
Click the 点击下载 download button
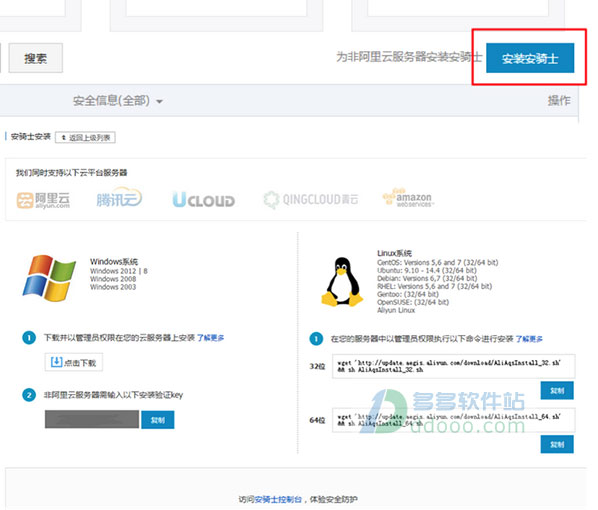[x=74, y=362]
